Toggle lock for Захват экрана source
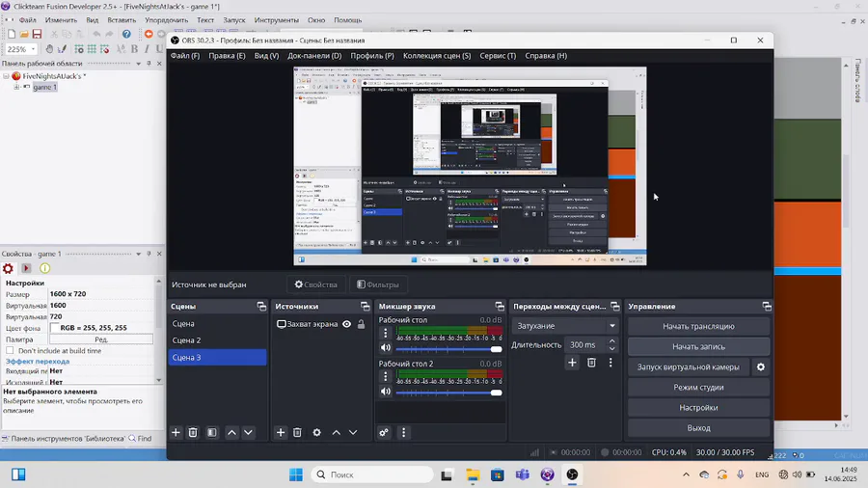868x488 pixels. (x=362, y=324)
